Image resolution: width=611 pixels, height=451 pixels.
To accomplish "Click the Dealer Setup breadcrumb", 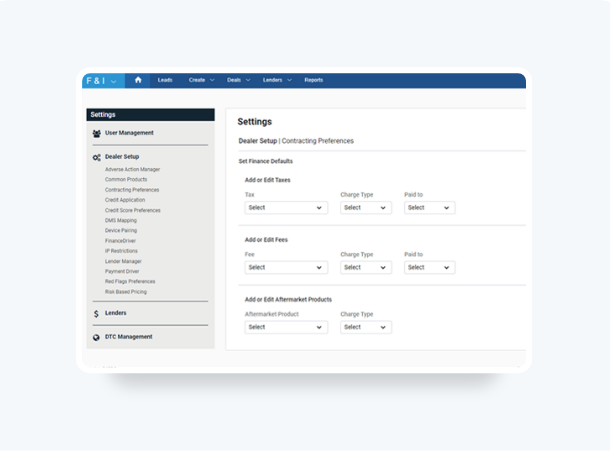I will [258, 141].
